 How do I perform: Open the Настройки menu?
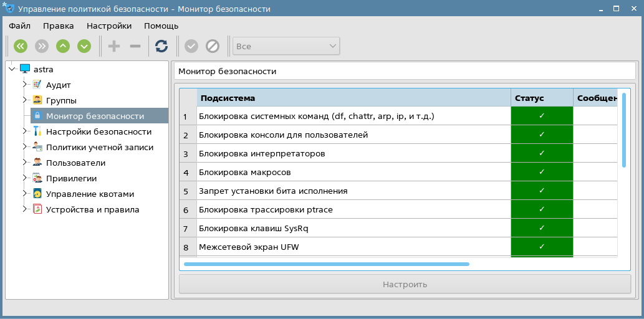109,26
